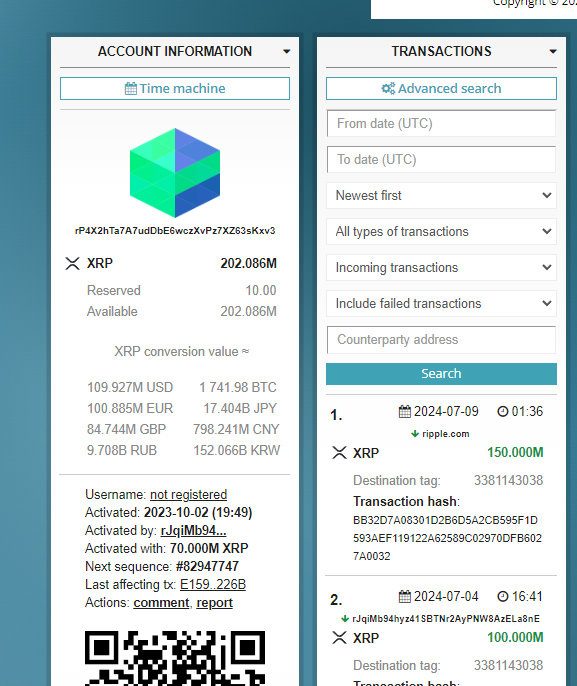Click the ACCOUNT INFORMATION panel title
Image resolution: width=577 pixels, height=686 pixels.
point(175,51)
